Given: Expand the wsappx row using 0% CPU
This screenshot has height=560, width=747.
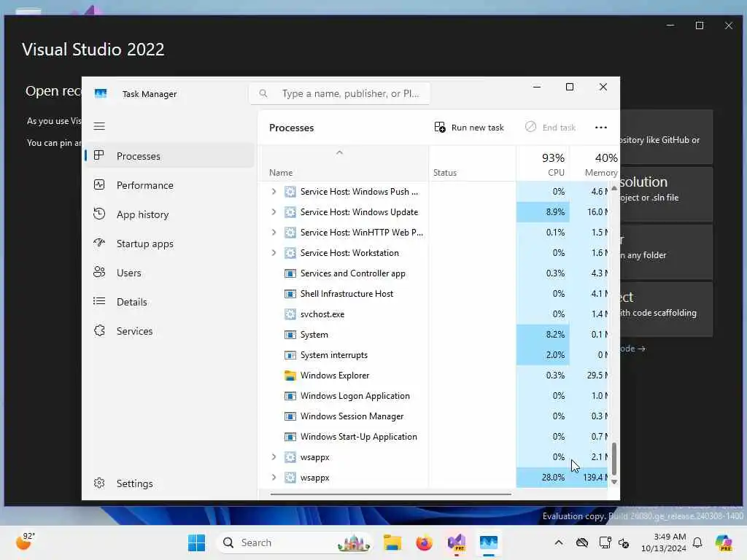Looking at the screenshot, I should coord(274,457).
